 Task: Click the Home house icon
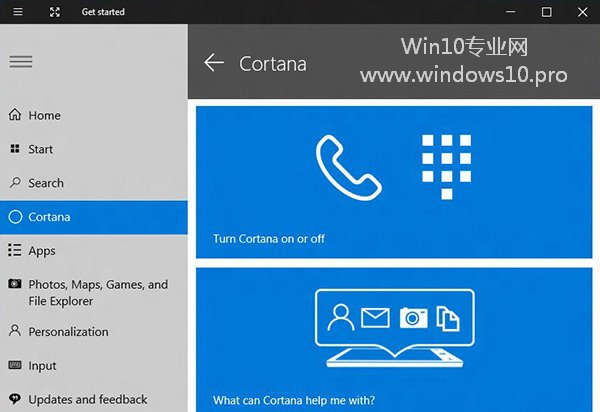point(15,114)
